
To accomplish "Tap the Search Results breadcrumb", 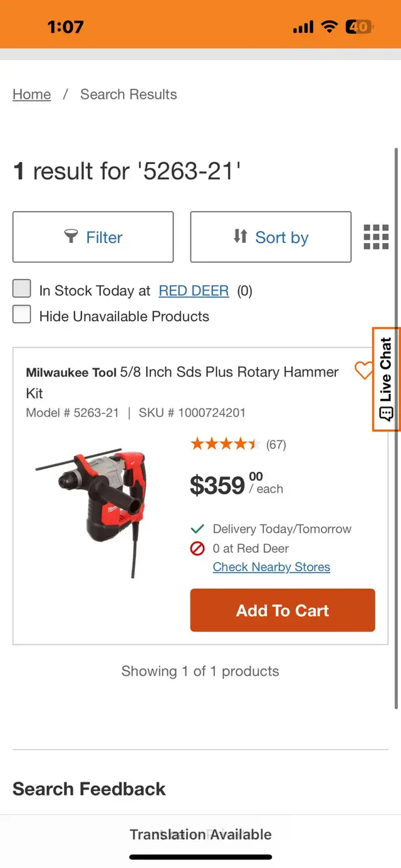I will coord(128,94).
